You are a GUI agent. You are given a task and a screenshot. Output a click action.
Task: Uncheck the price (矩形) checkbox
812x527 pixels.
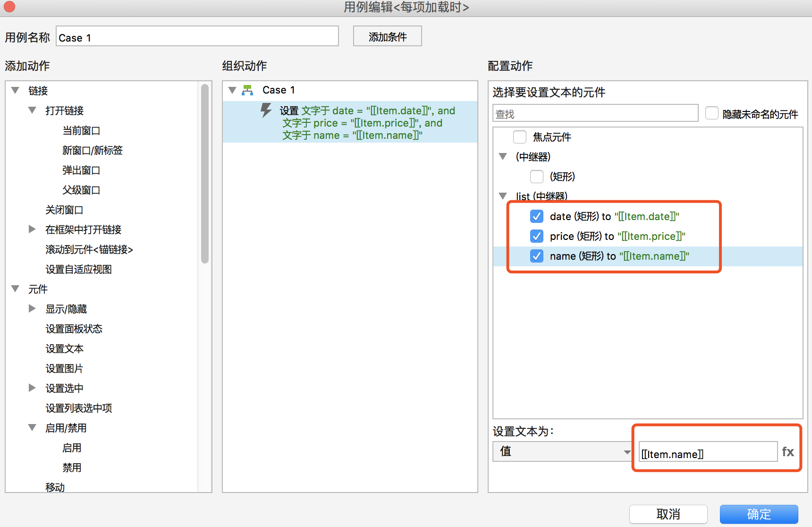[x=537, y=236]
